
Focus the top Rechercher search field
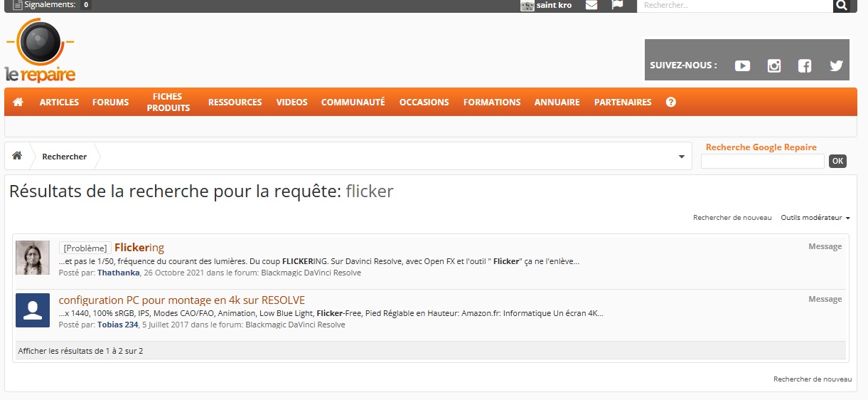[734, 5]
